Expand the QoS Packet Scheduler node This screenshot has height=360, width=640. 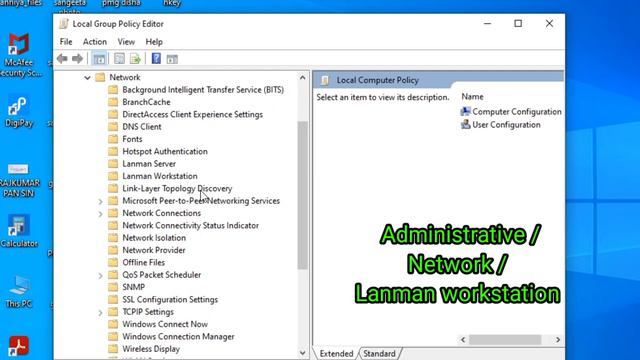click(x=100, y=276)
